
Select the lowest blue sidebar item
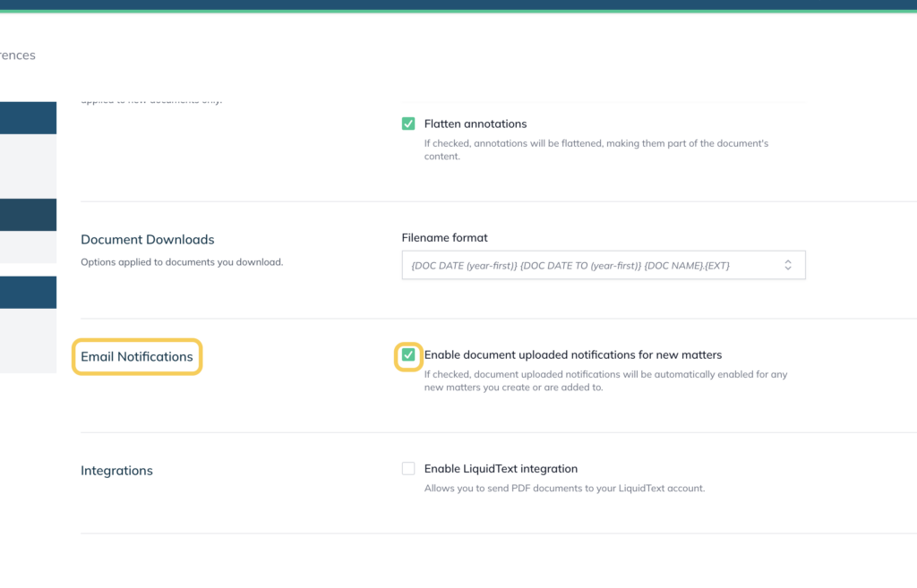(28, 293)
